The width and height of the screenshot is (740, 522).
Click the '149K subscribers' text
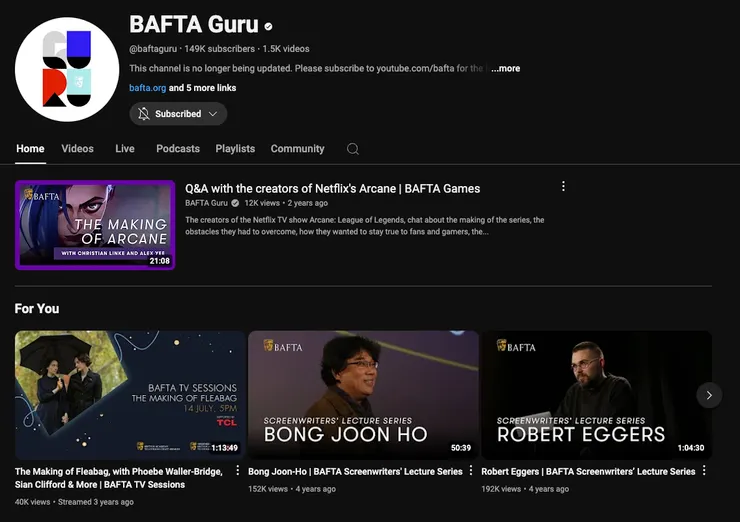[x=219, y=49]
